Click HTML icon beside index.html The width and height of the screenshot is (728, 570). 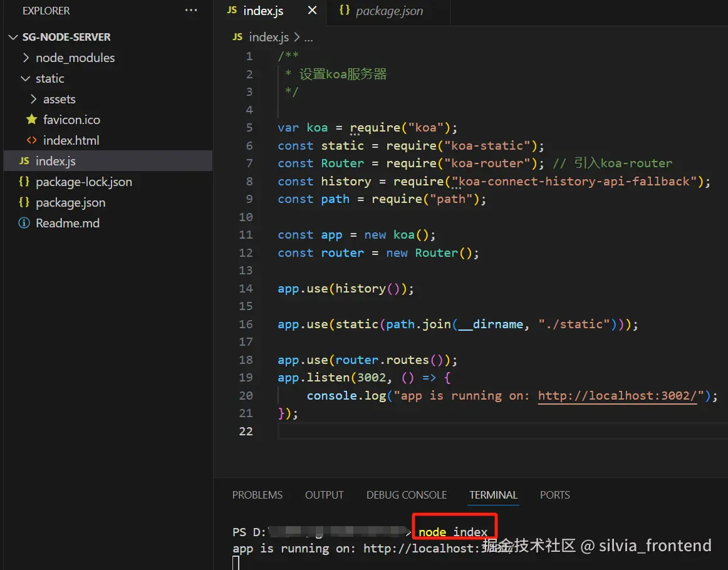click(31, 140)
